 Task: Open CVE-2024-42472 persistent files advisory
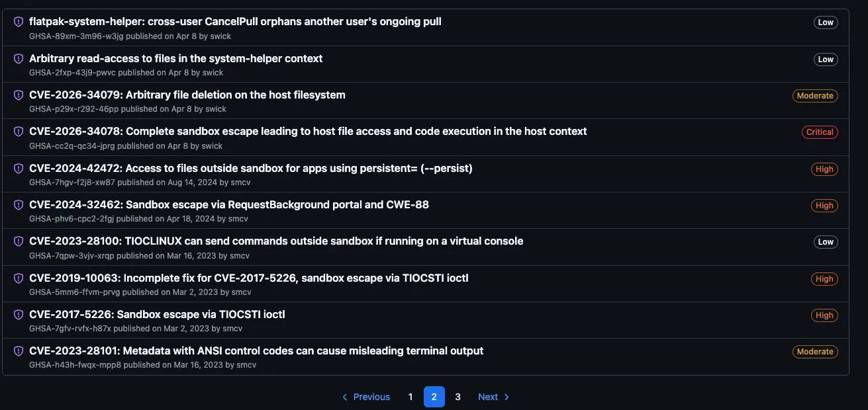tap(251, 169)
